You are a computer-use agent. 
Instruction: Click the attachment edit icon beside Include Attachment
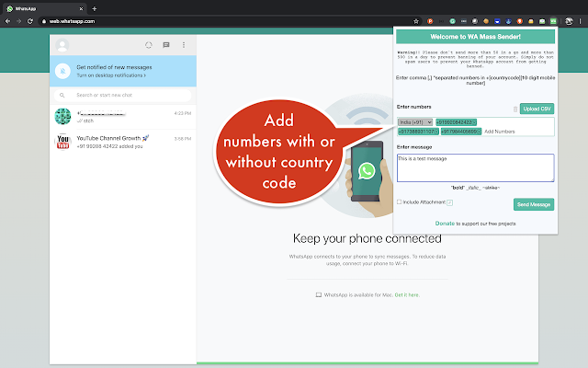coord(450,202)
